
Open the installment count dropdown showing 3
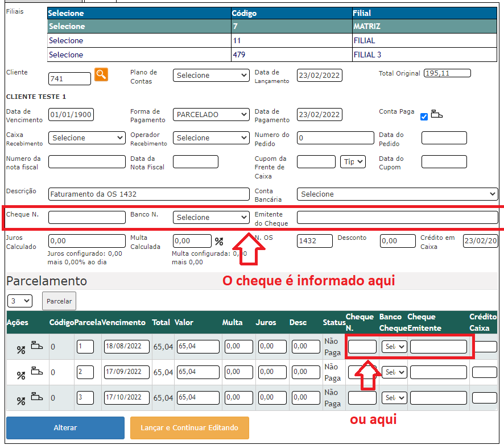(x=19, y=301)
